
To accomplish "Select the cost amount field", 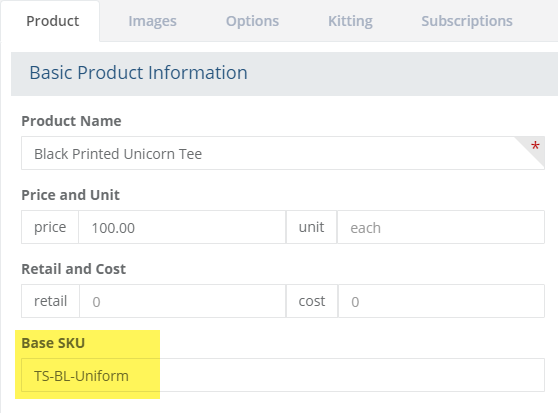I will pos(441,301).
